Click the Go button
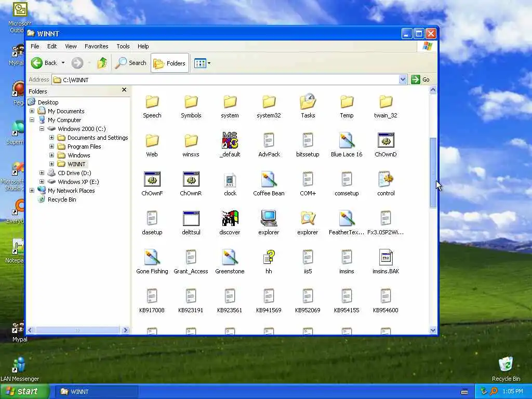532x399 pixels. pyautogui.click(x=421, y=79)
